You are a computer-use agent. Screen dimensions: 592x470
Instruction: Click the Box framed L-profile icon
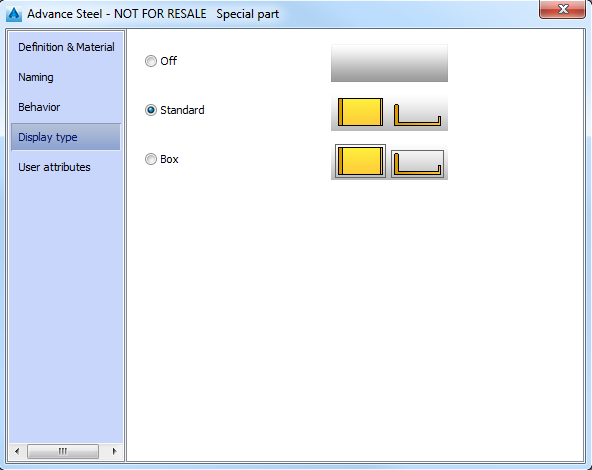point(417,164)
